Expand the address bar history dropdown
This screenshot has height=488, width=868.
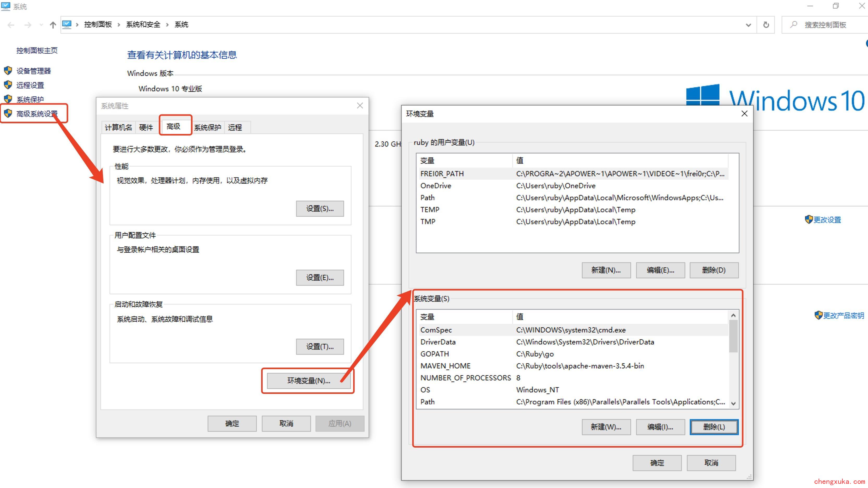point(748,25)
